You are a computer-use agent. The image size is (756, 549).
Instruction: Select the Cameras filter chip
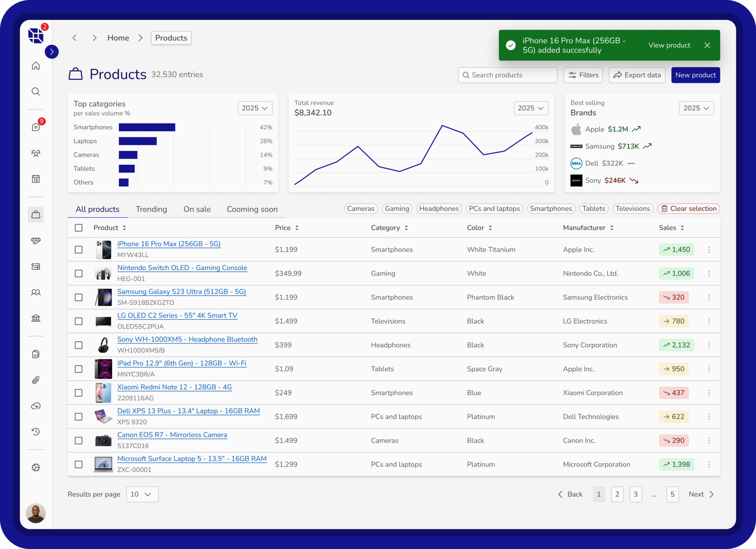[361, 209]
